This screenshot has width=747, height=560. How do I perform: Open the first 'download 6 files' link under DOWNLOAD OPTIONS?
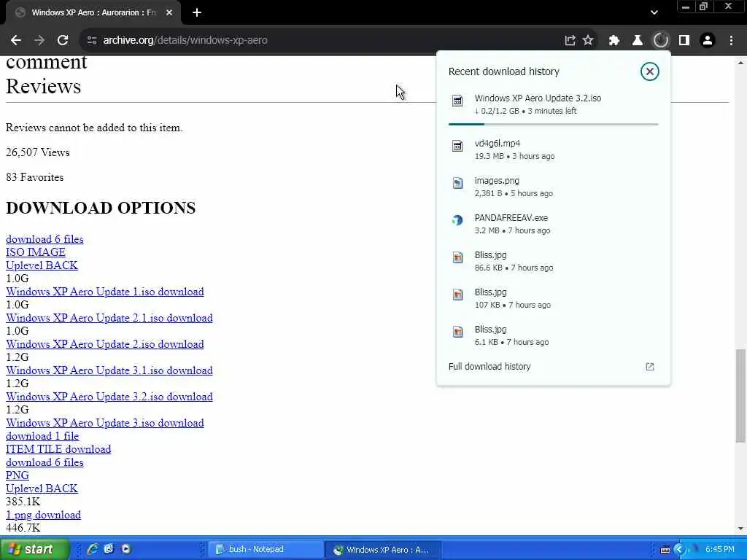pos(44,239)
